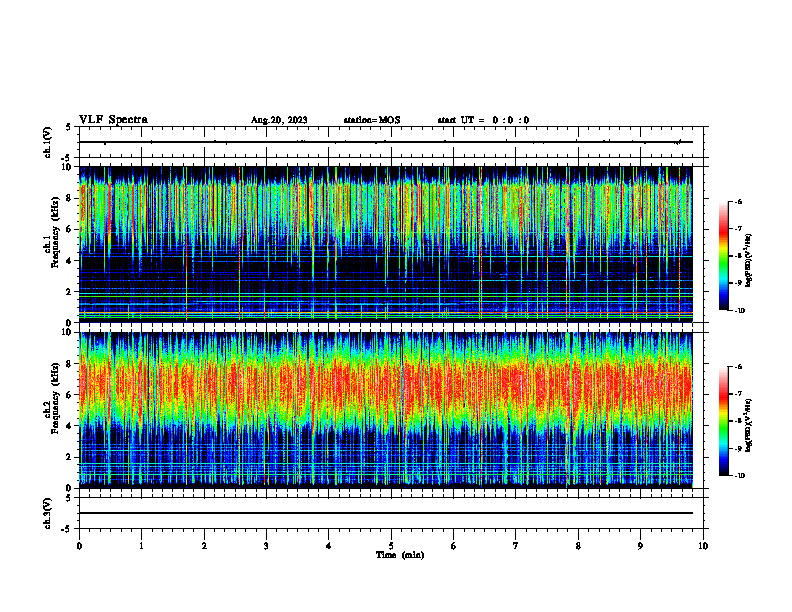Image resolution: width=792 pixels, height=612 pixels.
Task: Click the "station=MOS" header label
Action: [x=372, y=120]
